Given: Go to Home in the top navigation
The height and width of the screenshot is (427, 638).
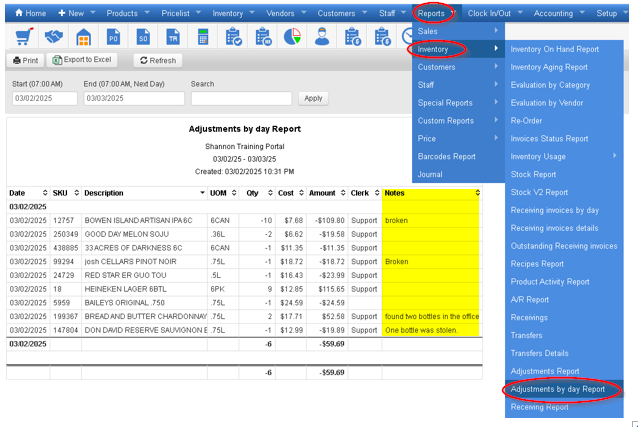Looking at the screenshot, I should [31, 13].
